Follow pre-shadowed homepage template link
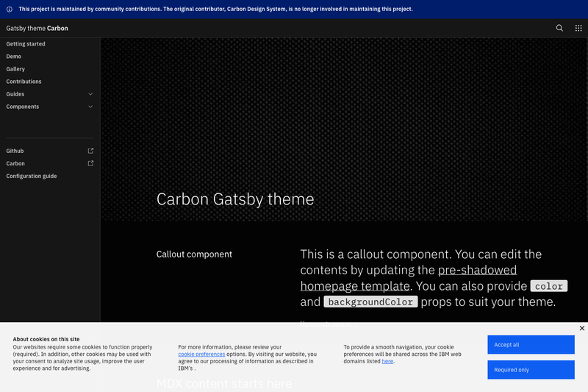Screen dimensions: 588x392 point(409,278)
